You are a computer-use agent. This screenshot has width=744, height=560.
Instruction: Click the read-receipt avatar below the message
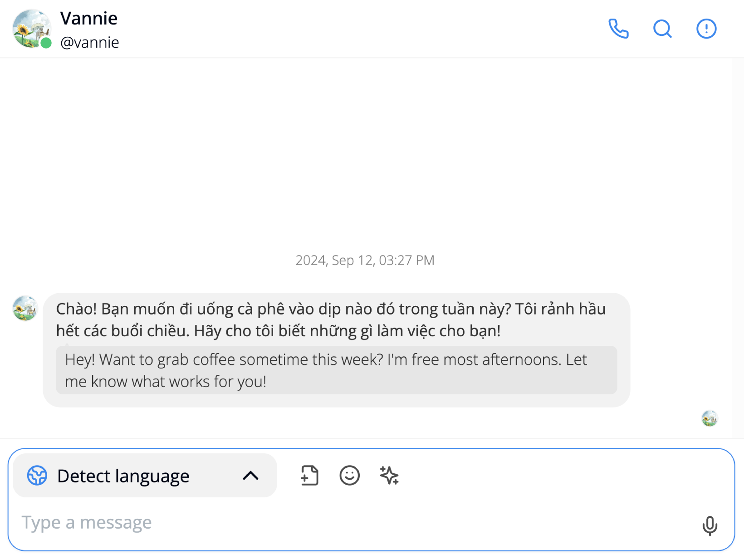(710, 418)
